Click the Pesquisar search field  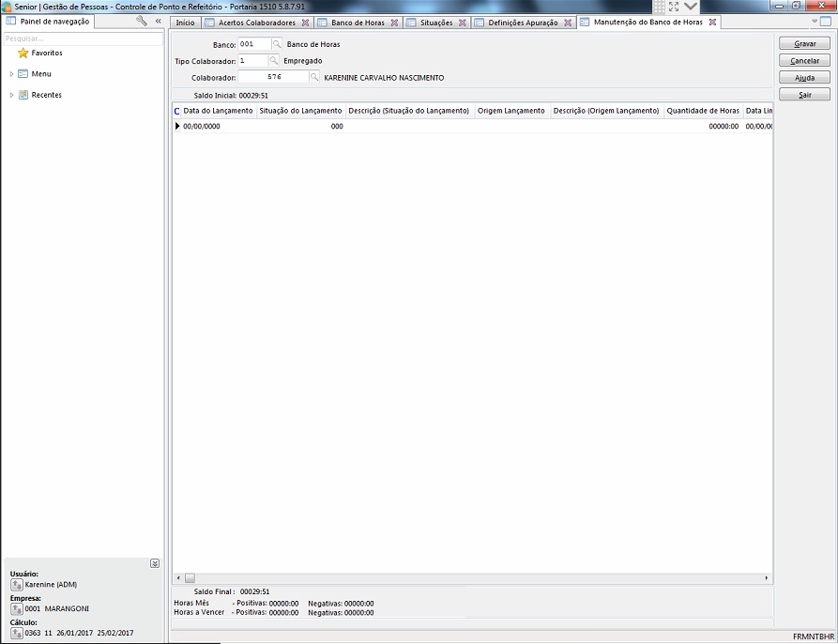click(x=83, y=38)
